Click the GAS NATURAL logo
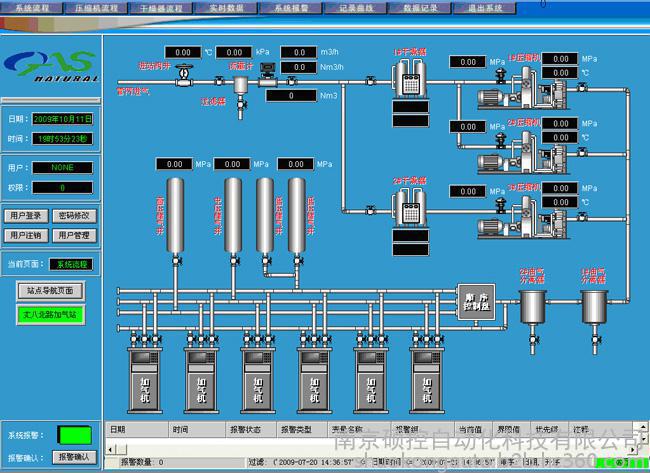The image size is (650, 473). pyautogui.click(x=51, y=66)
